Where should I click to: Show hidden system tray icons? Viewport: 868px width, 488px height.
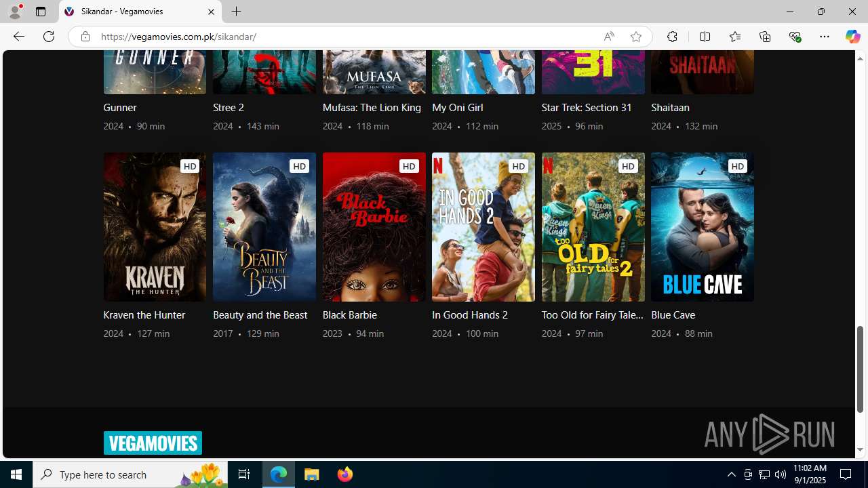(x=731, y=474)
